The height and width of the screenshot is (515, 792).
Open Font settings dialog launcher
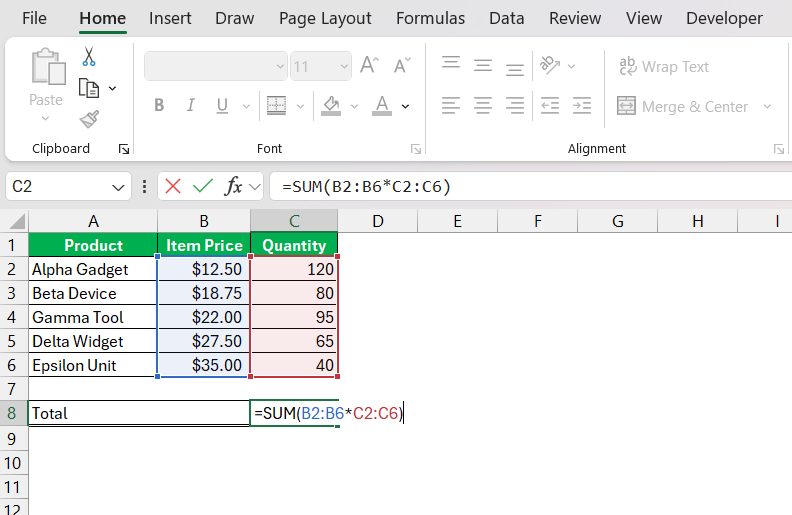(416, 149)
